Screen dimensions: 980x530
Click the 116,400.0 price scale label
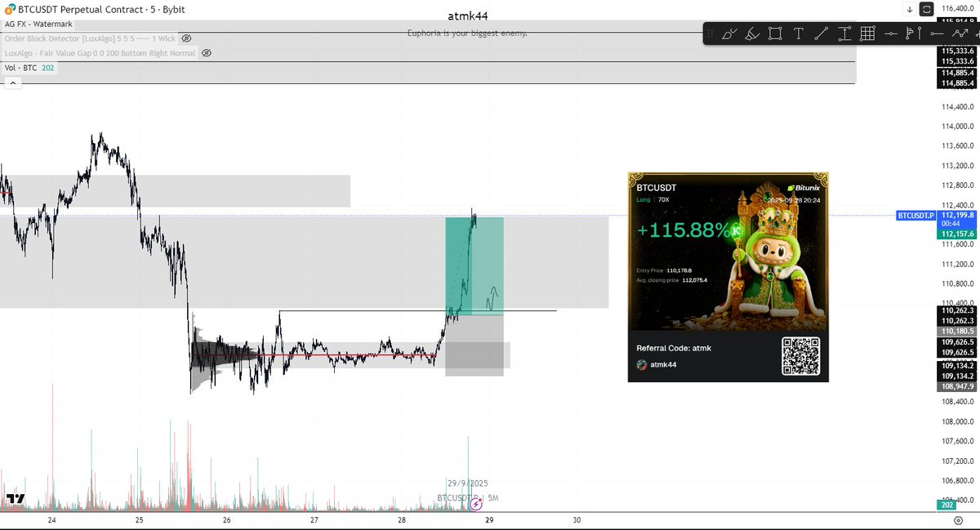(x=959, y=8)
